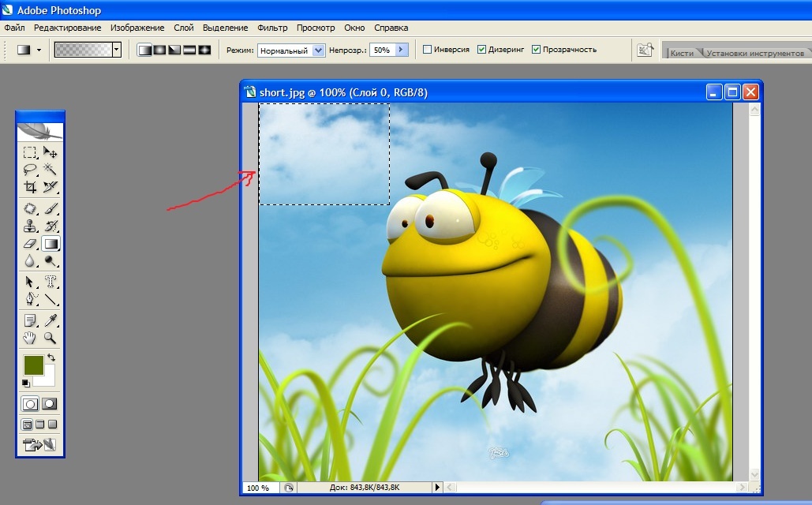Switch to the Кисти tab
This screenshot has width=812, height=505.
[x=682, y=53]
